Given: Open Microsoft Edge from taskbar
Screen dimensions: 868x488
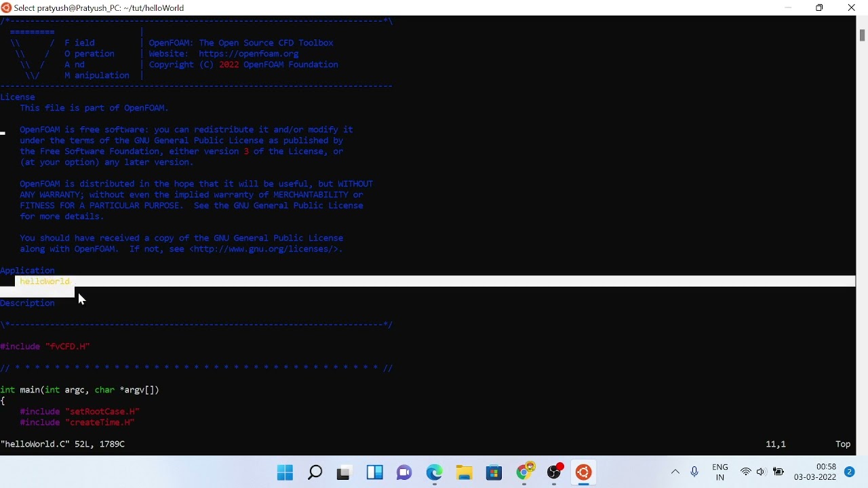Looking at the screenshot, I should tap(434, 472).
